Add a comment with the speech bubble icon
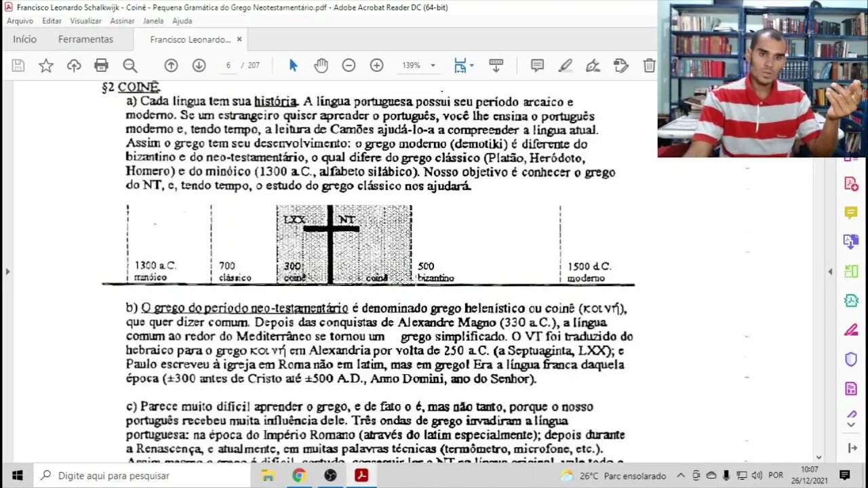This screenshot has height=488, width=868. tap(537, 66)
